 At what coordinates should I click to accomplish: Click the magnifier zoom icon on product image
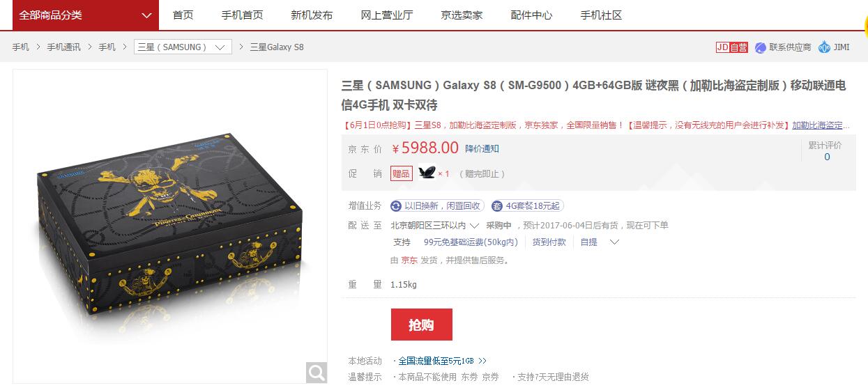tap(317, 373)
